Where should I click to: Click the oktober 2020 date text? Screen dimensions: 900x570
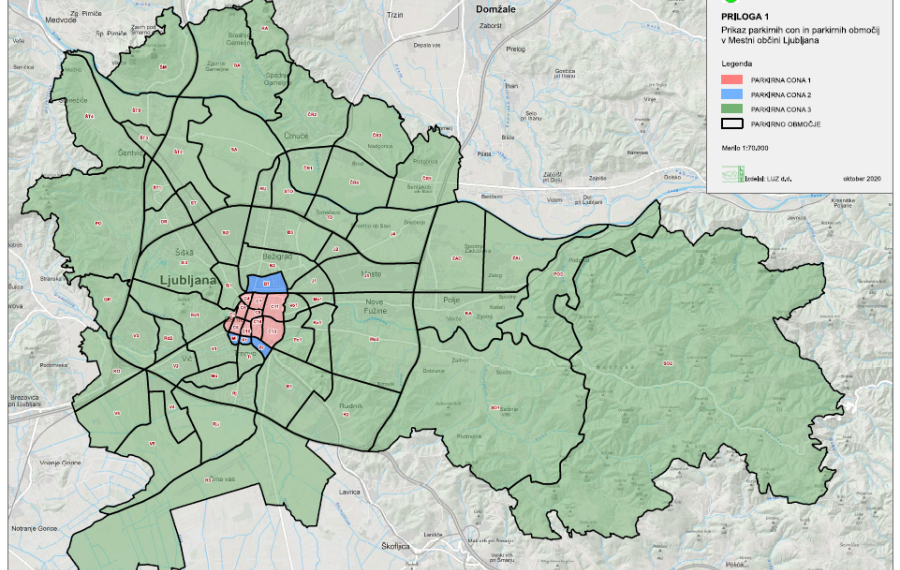point(861,178)
